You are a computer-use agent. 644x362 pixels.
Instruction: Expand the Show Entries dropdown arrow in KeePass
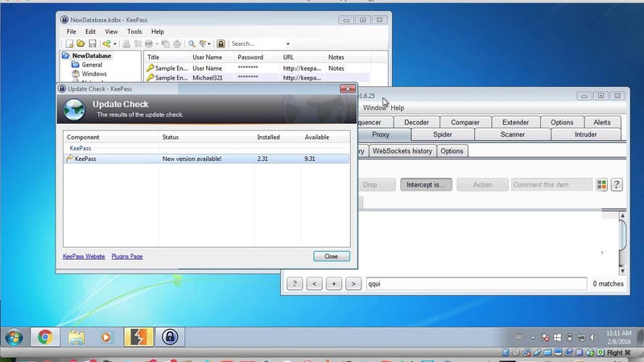pos(209,43)
